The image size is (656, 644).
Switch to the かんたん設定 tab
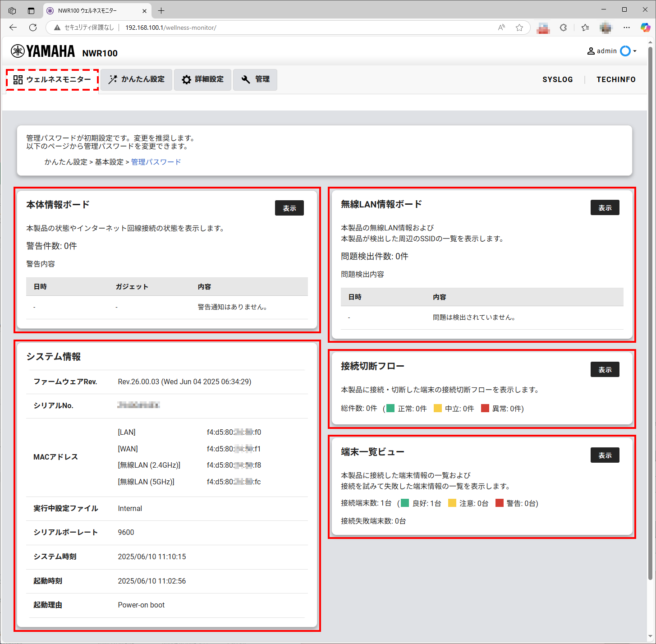(x=137, y=79)
